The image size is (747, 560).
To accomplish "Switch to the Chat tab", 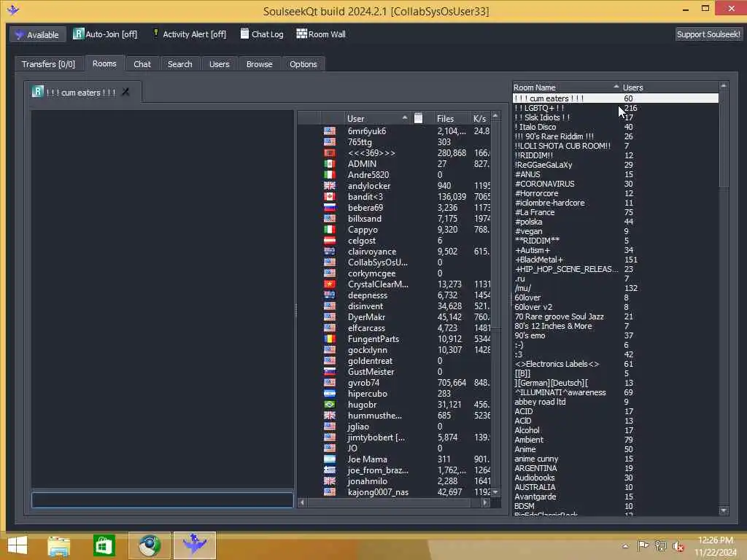I will (x=142, y=64).
